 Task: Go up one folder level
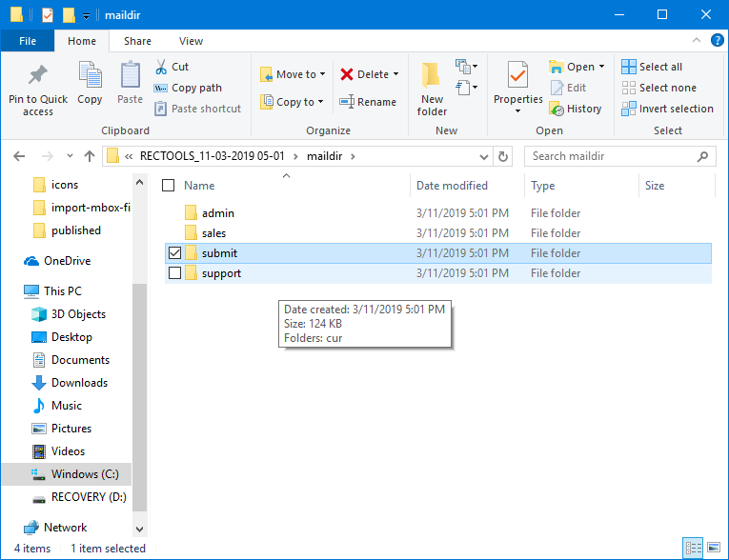[90, 156]
